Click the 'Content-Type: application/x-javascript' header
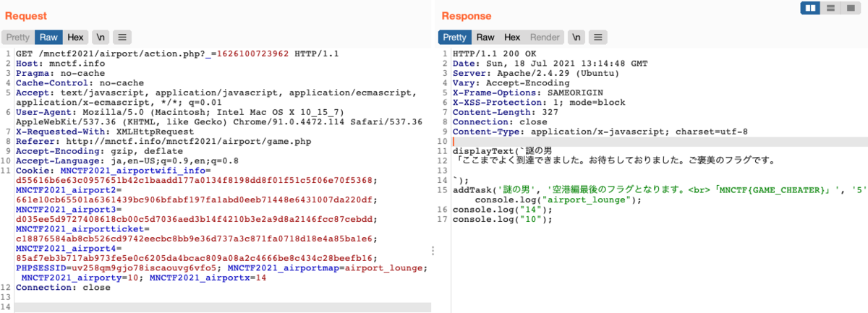This screenshot has width=868, height=313. pyautogui.click(x=600, y=132)
